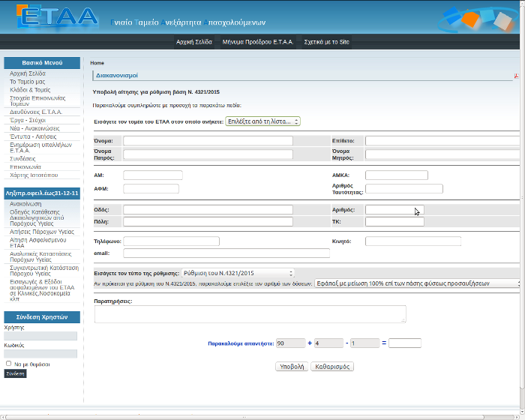Open 'Αιτήσεις Πάροχων Υγείας' link

tap(41, 232)
